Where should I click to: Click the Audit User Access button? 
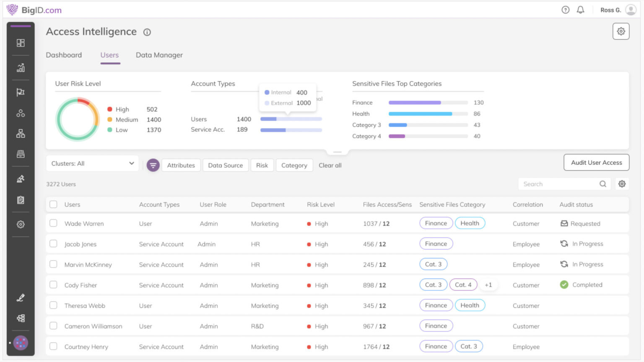point(596,163)
